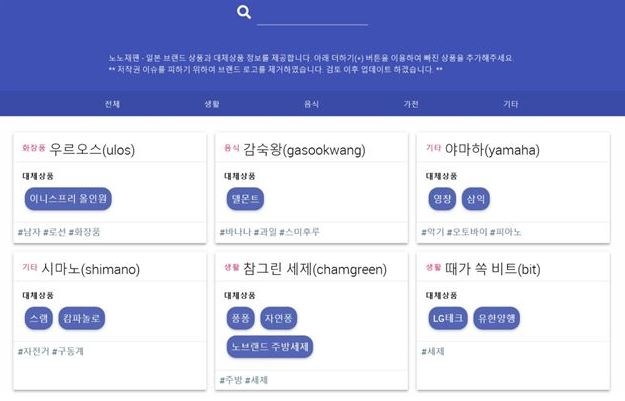The height and width of the screenshot is (401, 625).
Task: Click the #바나나 hashtag on the gasookwang card
Action: pos(236,232)
